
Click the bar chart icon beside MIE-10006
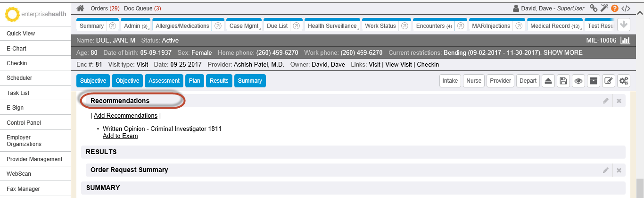click(625, 41)
